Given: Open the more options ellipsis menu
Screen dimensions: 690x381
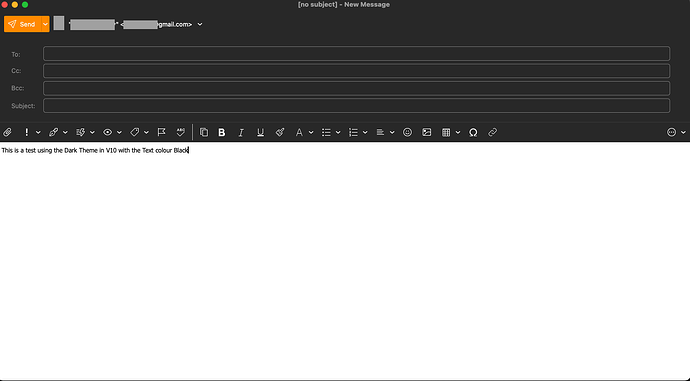Looking at the screenshot, I should coord(672,132).
